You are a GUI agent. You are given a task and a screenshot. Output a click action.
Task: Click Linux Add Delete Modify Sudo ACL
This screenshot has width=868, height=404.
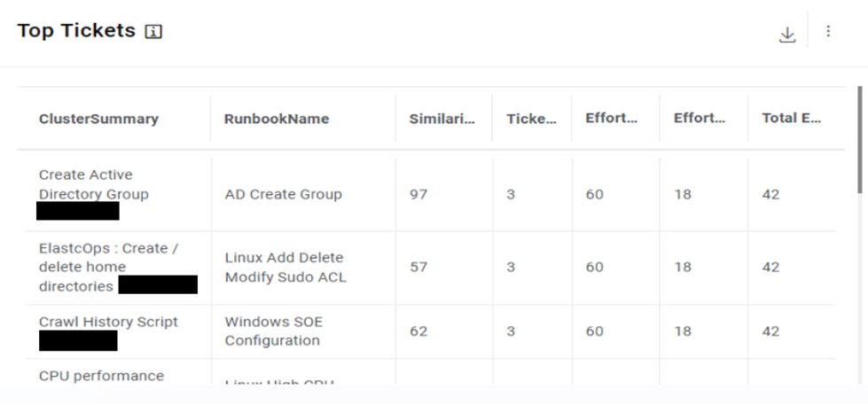click(x=285, y=267)
